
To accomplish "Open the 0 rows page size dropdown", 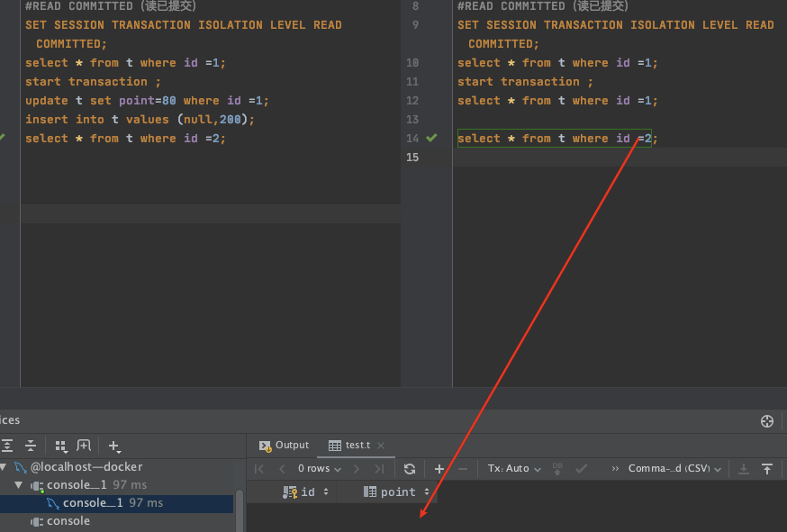I will point(320,468).
